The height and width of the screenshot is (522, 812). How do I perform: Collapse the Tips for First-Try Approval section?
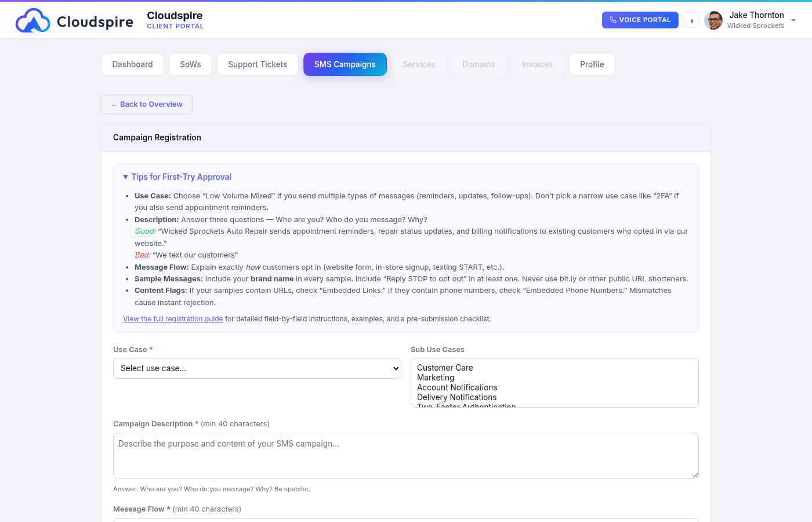tap(177, 177)
